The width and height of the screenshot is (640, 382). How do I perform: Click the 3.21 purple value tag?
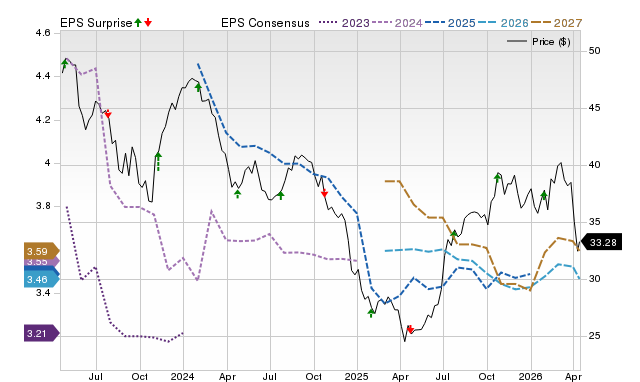pos(42,333)
